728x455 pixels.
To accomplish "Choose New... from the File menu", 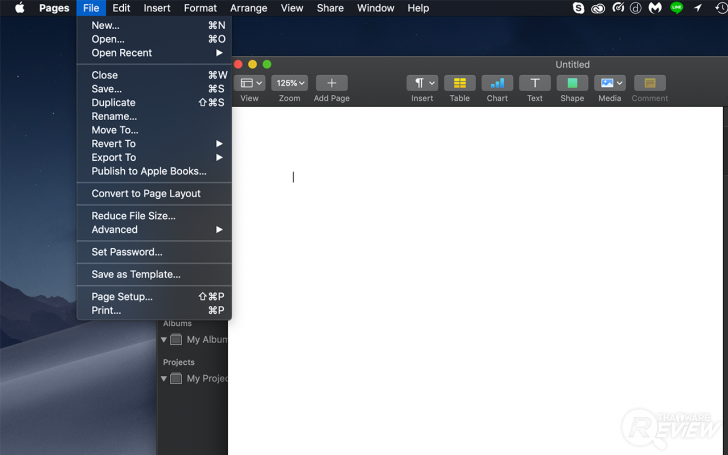I will tap(154, 25).
